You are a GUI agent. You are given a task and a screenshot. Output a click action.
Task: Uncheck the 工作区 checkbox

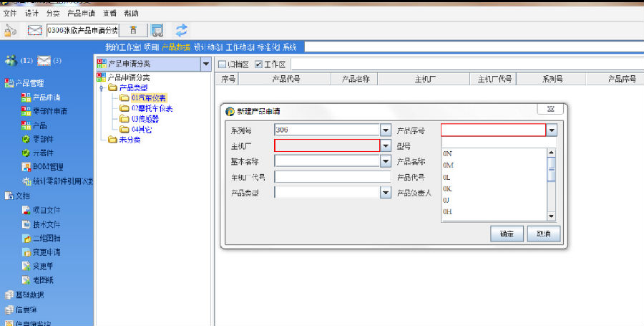click(x=258, y=64)
